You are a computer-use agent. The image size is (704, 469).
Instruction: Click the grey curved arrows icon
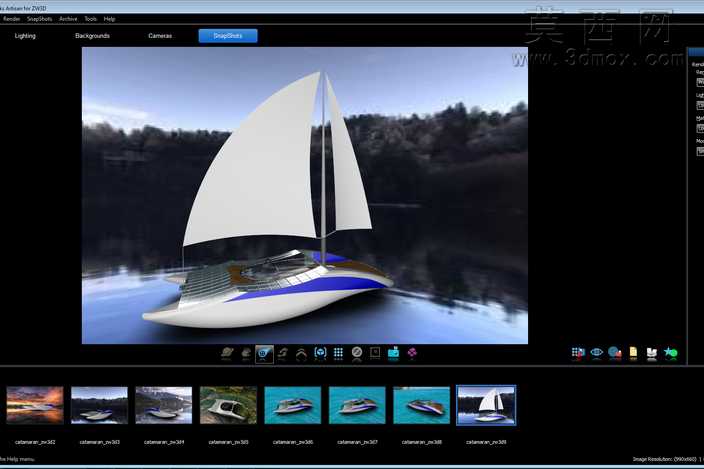[282, 353]
